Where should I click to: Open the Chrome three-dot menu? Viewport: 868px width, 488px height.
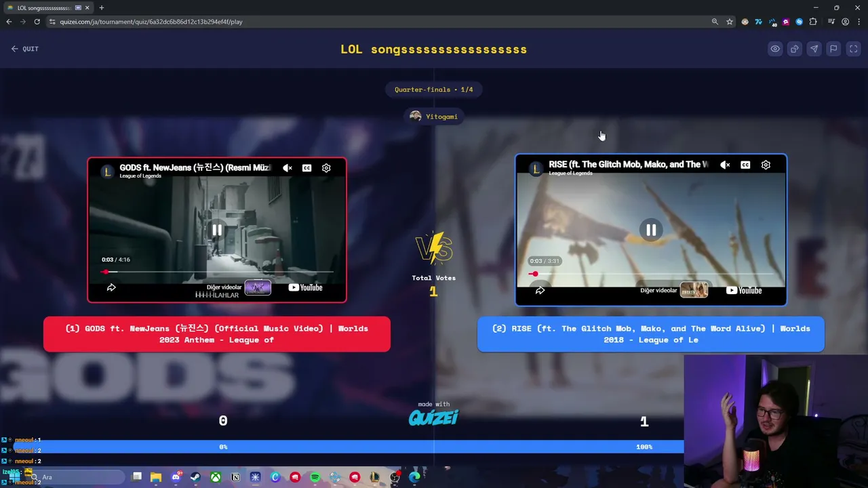pos(859,22)
